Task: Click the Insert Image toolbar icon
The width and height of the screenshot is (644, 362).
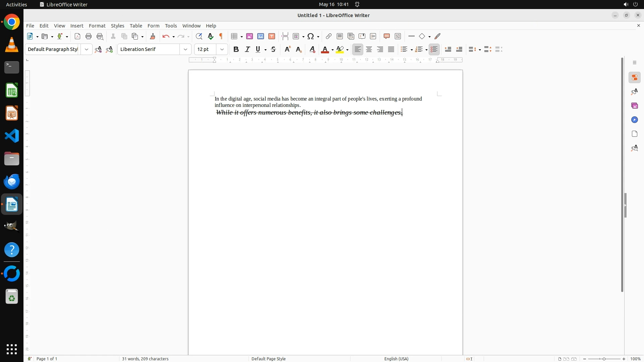Action: pos(249,36)
